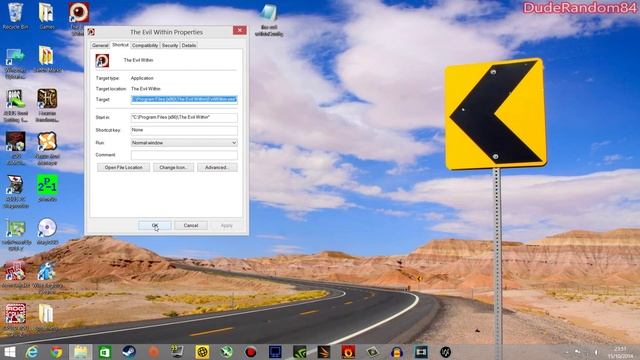The width and height of the screenshot is (640, 360).
Task: Launch Google Chrome from taskbar
Action: point(56,352)
